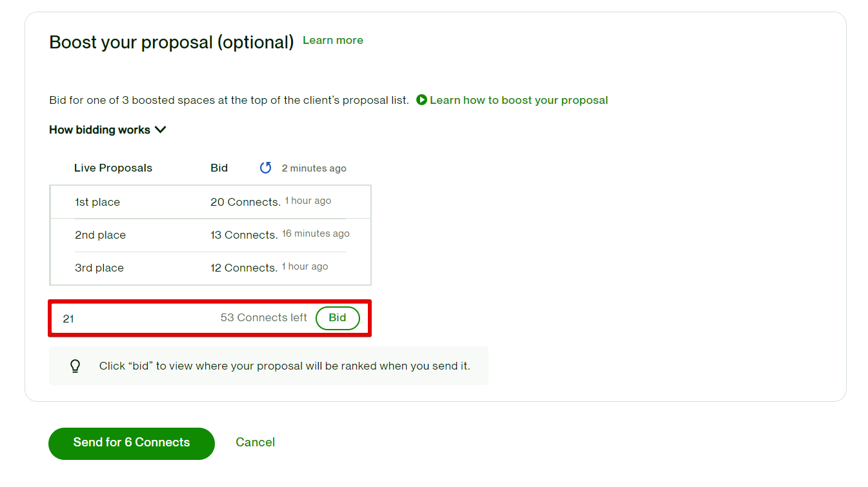Follow the Learn how to boost your proposal link
The width and height of the screenshot is (868, 487).
[519, 100]
